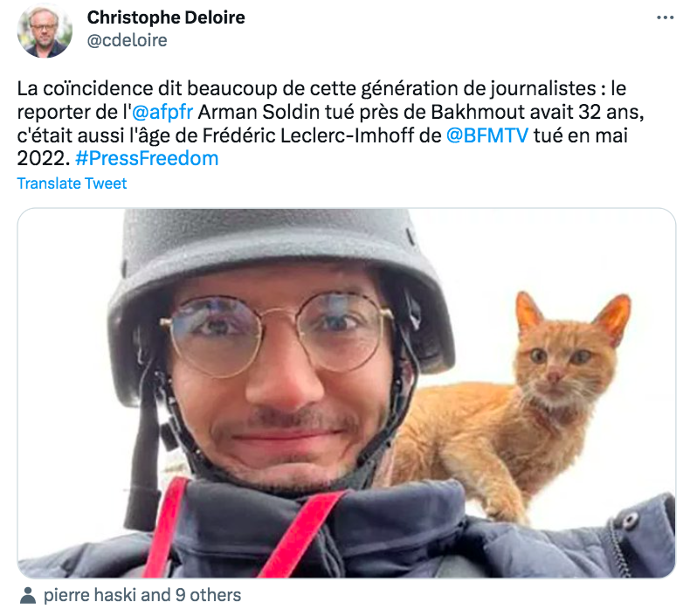Follow the #PressFreedom hashtag

coord(147,158)
